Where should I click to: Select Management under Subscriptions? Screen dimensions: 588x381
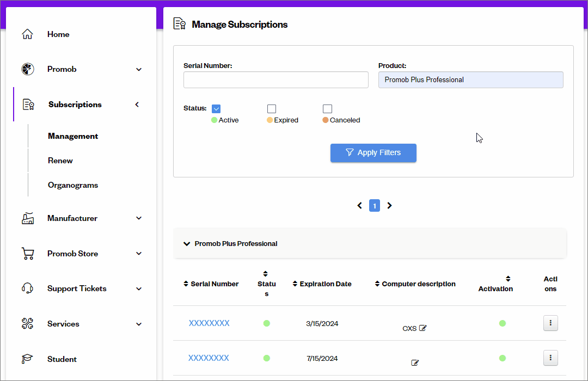pyautogui.click(x=73, y=136)
